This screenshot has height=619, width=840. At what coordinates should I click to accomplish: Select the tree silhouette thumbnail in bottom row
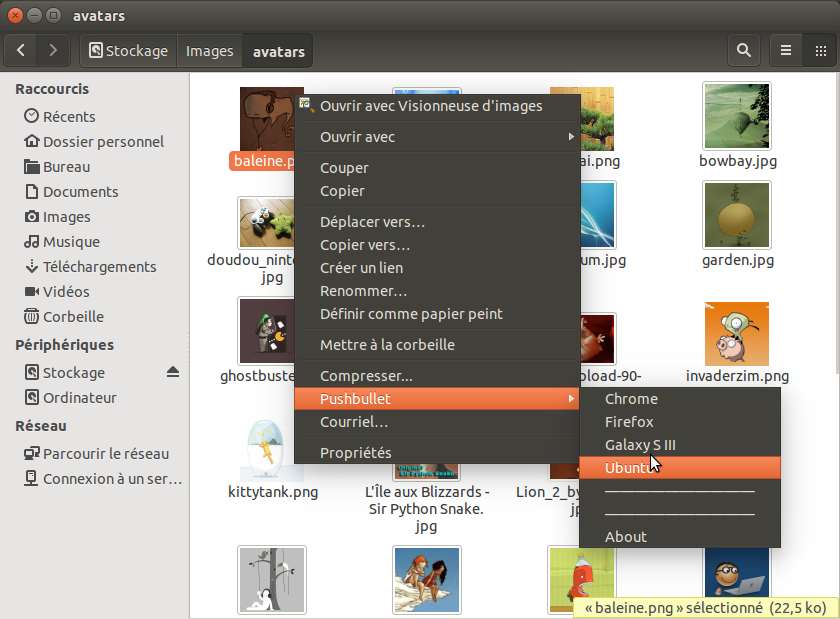pos(272,579)
